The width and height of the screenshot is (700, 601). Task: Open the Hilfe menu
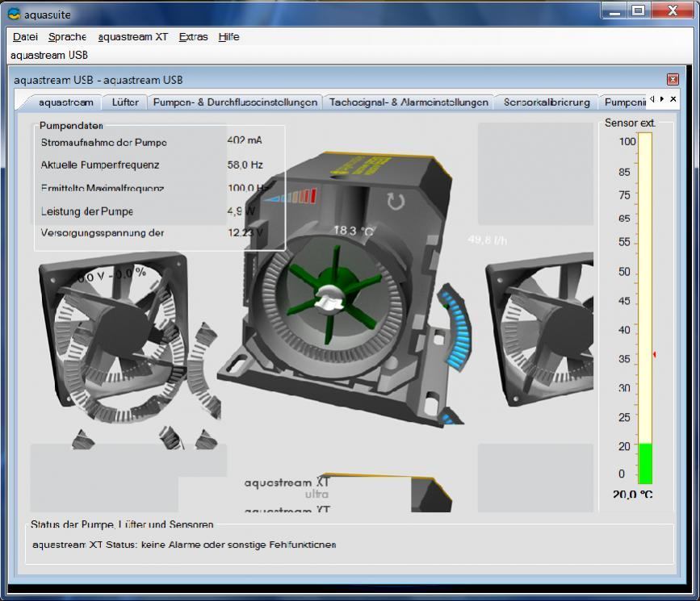click(228, 37)
